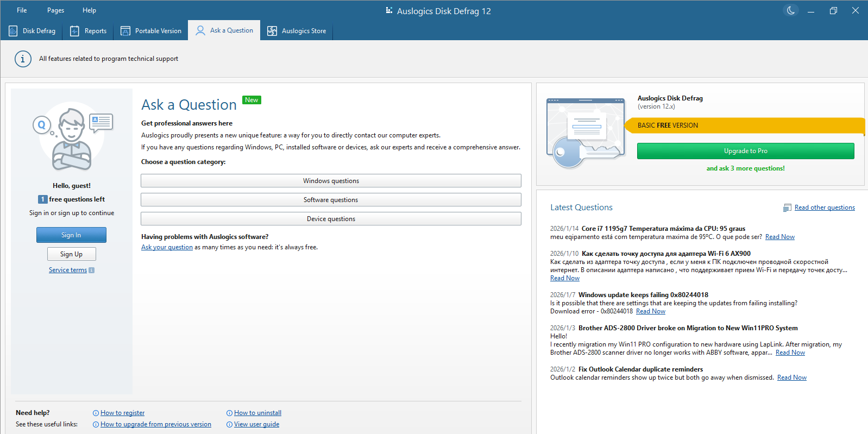Click the Reports tab icon

point(75,31)
